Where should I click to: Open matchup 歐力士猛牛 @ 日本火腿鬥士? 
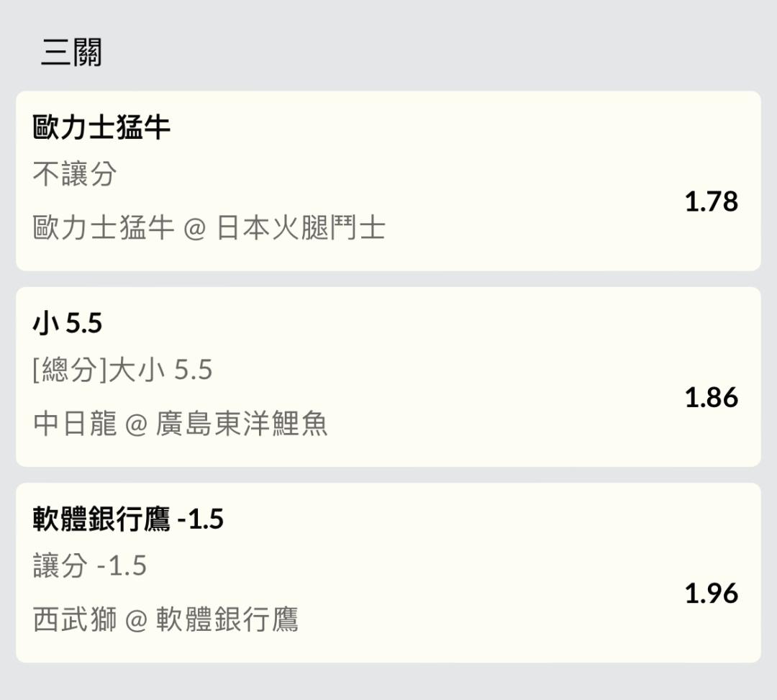tap(209, 228)
